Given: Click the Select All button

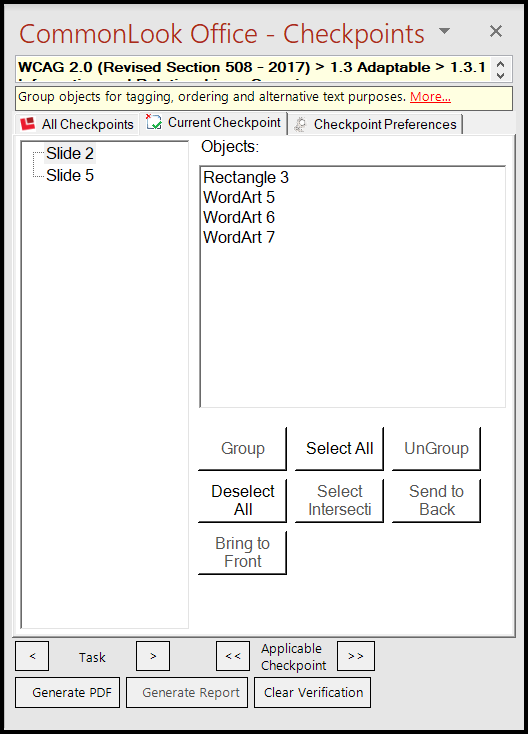Looking at the screenshot, I should (x=339, y=448).
